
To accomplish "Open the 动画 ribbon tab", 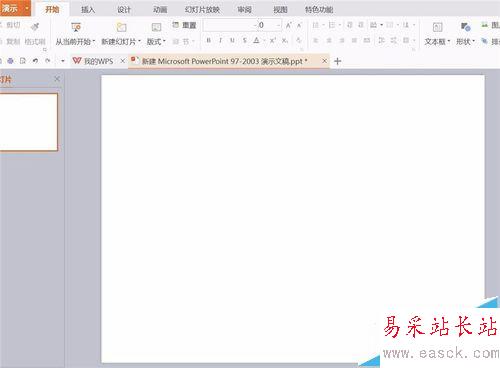I will [x=160, y=10].
